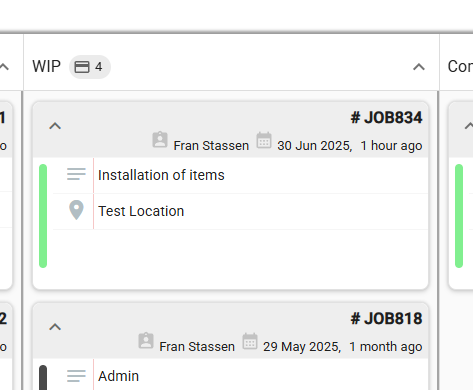Collapse the column left of WIP
The width and height of the screenshot is (473, 390).
[x=4, y=67]
